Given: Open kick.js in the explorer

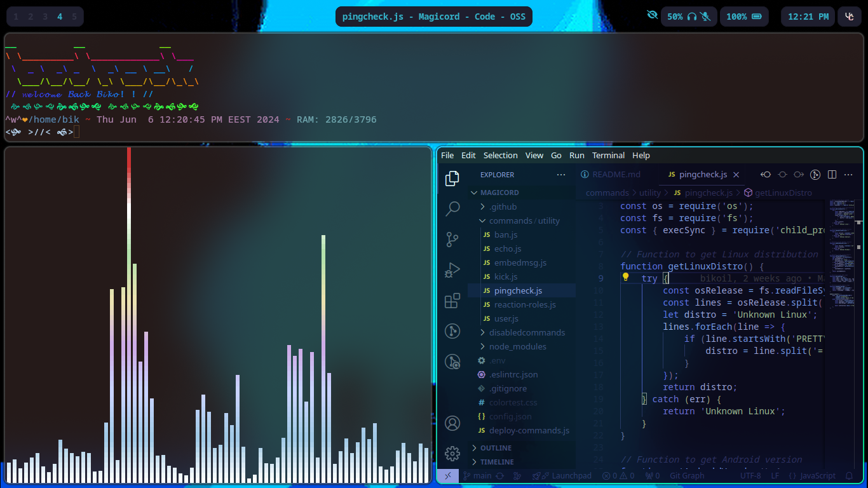Looking at the screenshot, I should coord(522,276).
